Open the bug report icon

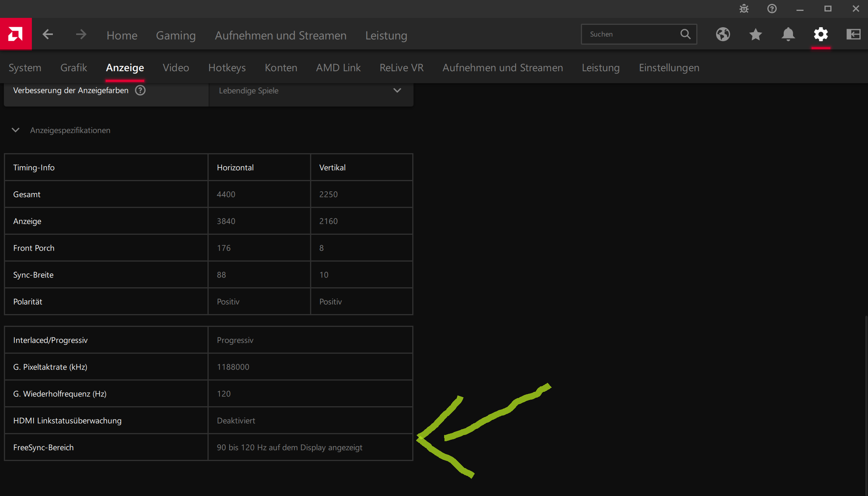point(744,9)
